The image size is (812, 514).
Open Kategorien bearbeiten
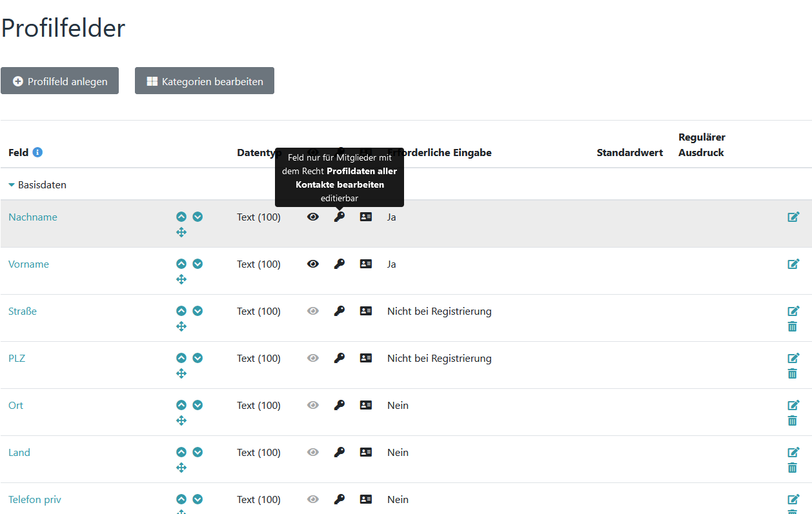205,81
